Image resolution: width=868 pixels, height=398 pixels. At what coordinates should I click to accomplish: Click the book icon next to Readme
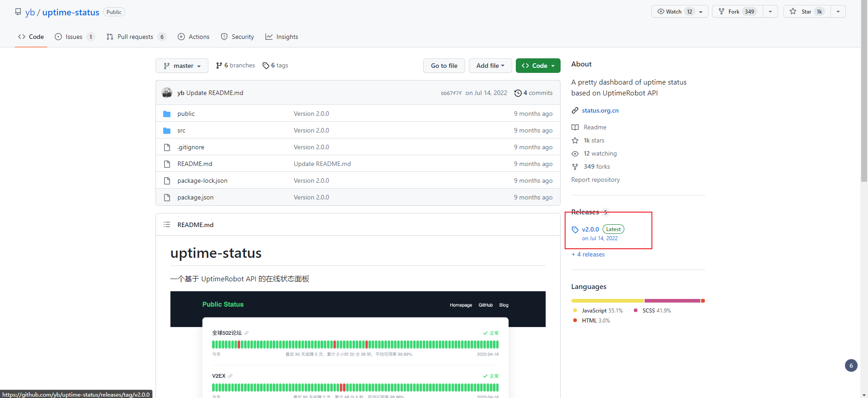point(575,127)
